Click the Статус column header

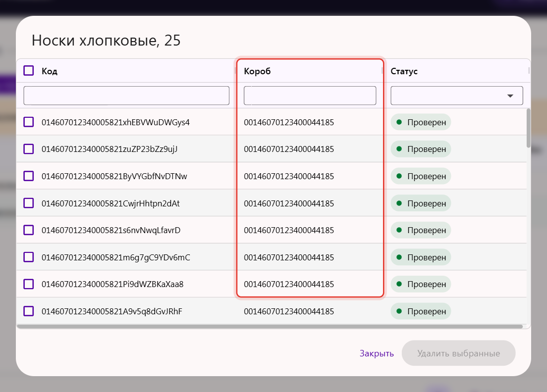point(404,71)
